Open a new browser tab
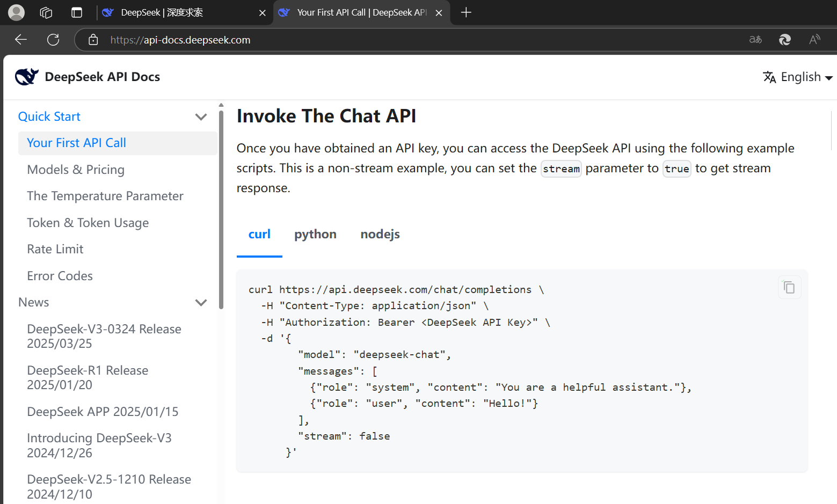Screen dimensions: 837x504 click(x=466, y=12)
